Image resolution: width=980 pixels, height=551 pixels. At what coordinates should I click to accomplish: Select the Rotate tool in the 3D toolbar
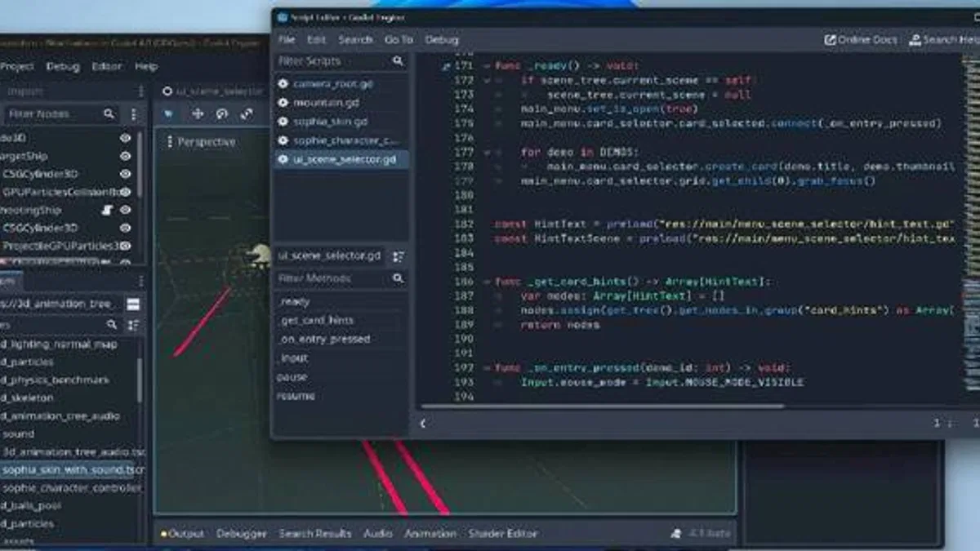pyautogui.click(x=222, y=114)
